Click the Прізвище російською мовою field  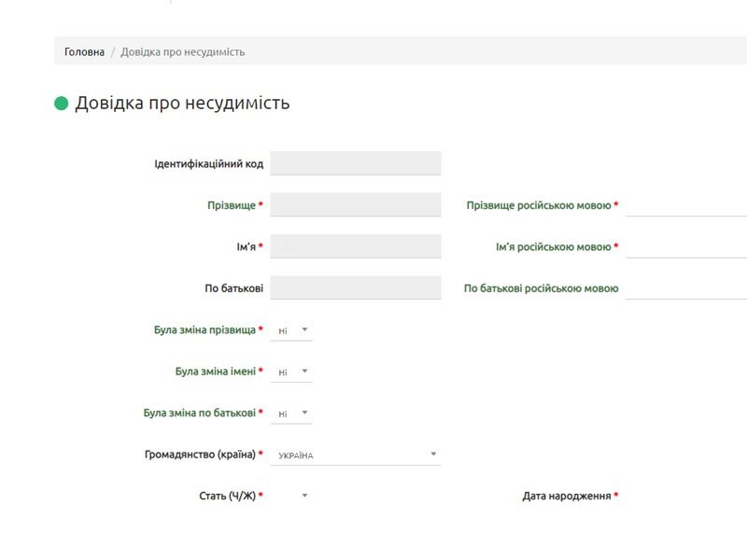click(686, 205)
